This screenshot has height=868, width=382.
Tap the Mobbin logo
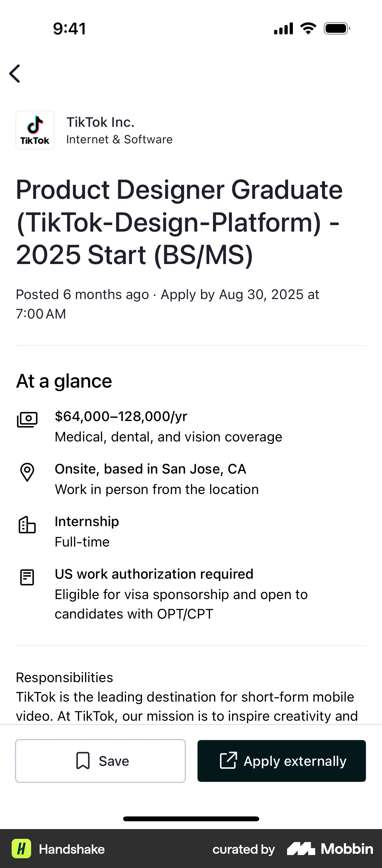click(330, 849)
